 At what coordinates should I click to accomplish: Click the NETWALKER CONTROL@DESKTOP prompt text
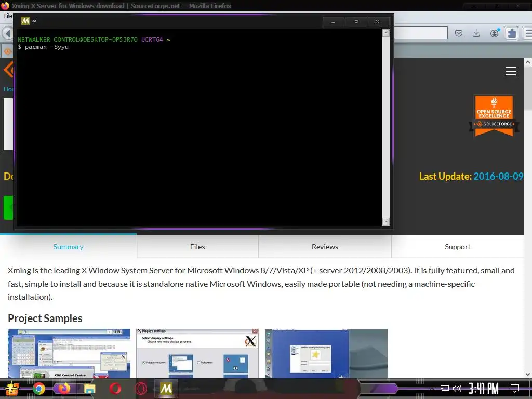coord(77,39)
